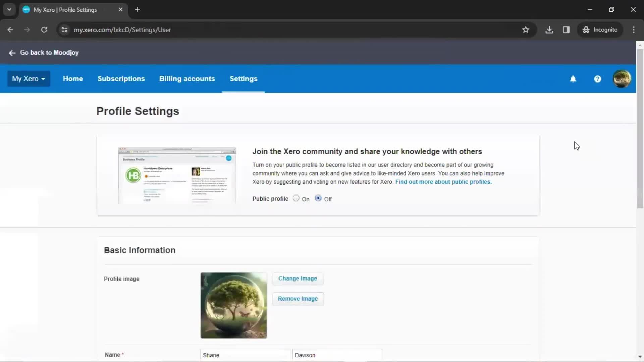Click the scrollbar up arrow
The height and width of the screenshot is (362, 644).
[640, 45]
